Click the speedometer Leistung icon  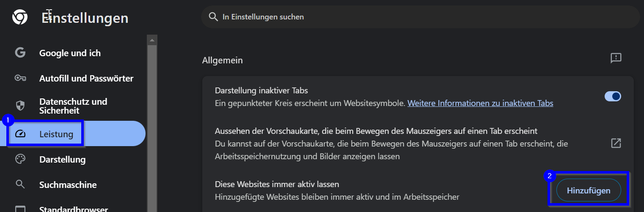point(20,134)
